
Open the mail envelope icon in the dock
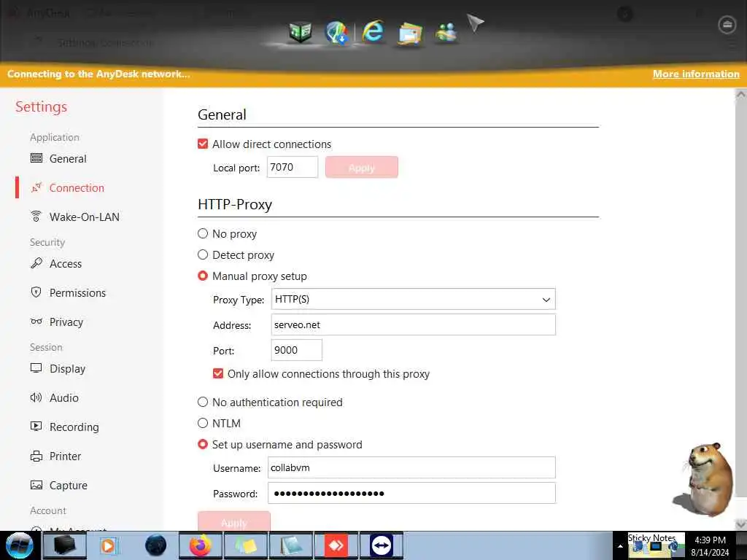pyautogui.click(x=410, y=34)
